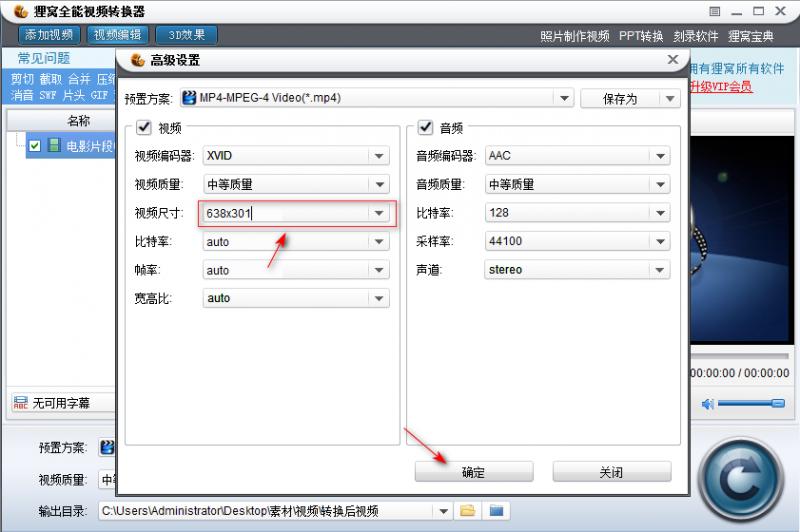Click the 关闭 button
800x532 pixels.
pyautogui.click(x=611, y=472)
